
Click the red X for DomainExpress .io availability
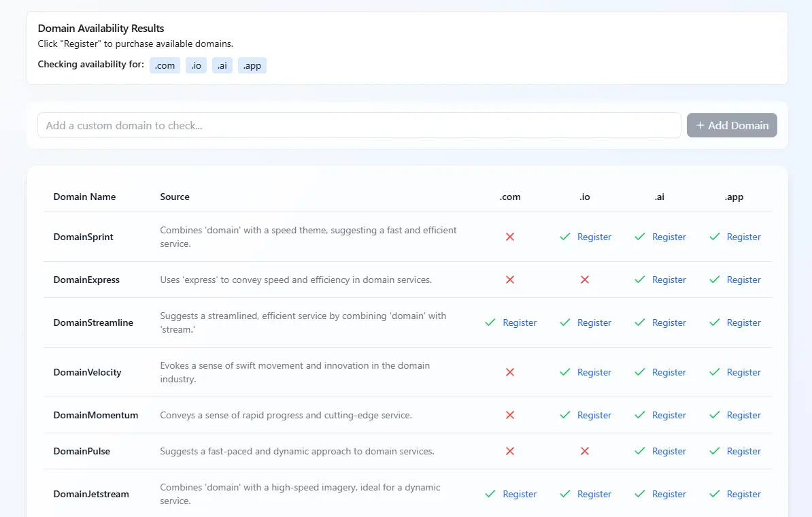tap(584, 280)
